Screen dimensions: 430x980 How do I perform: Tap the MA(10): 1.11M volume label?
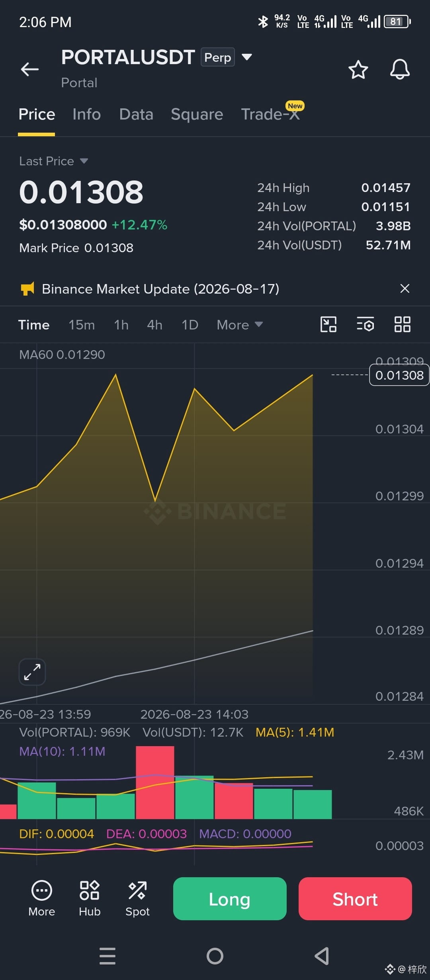pos(62,751)
